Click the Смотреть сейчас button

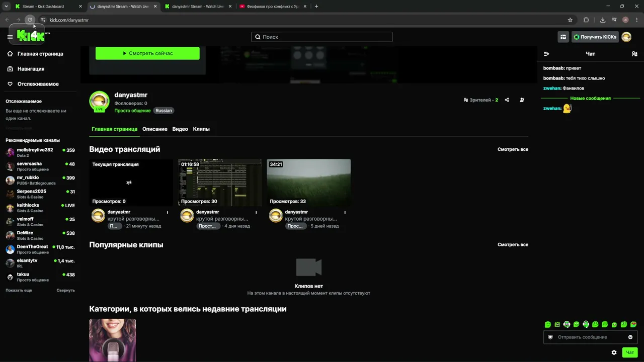tap(147, 53)
